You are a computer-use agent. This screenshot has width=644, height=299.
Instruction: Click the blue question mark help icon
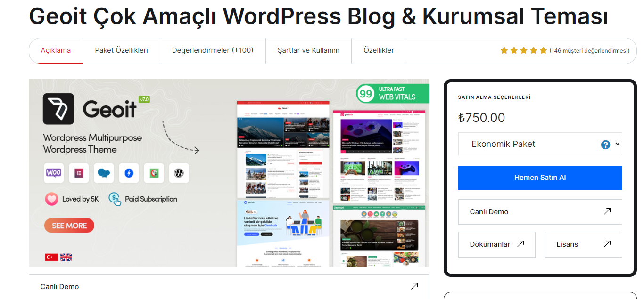[606, 145]
